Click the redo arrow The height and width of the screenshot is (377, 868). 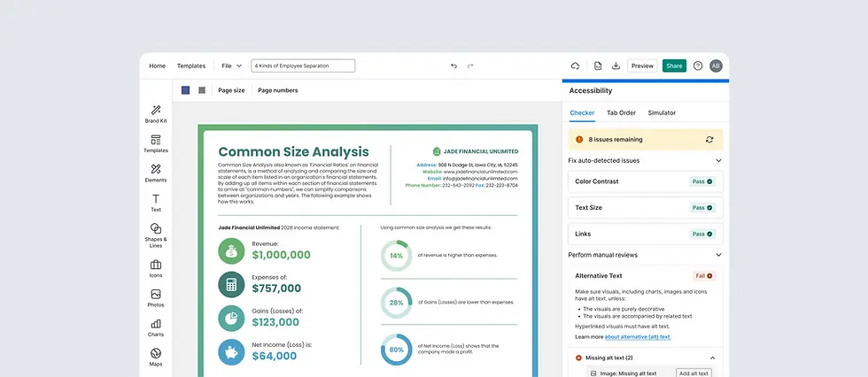(470, 65)
